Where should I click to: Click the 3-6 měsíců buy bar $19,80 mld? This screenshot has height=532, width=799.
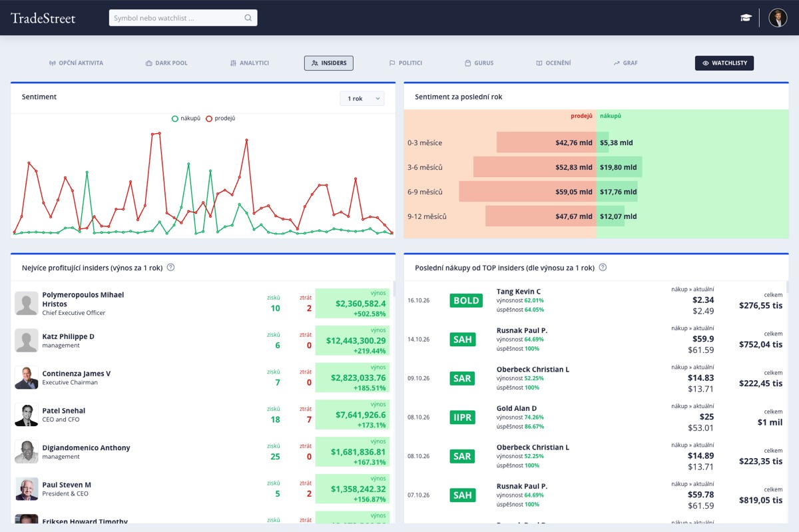click(619, 167)
